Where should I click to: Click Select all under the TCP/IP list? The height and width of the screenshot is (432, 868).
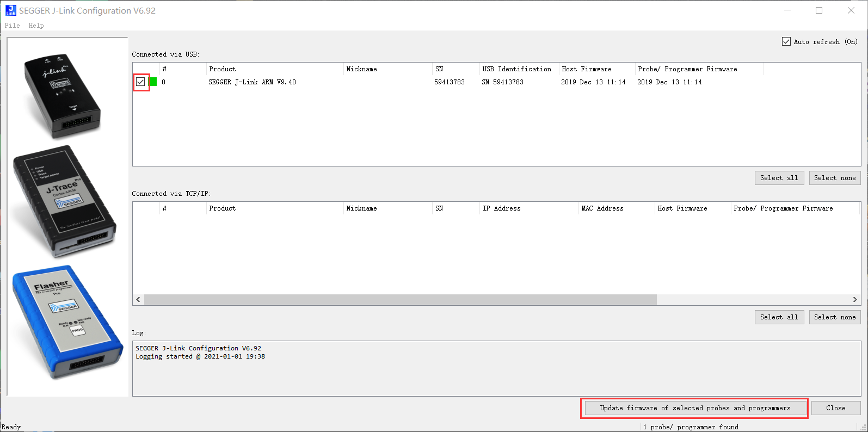(x=779, y=317)
